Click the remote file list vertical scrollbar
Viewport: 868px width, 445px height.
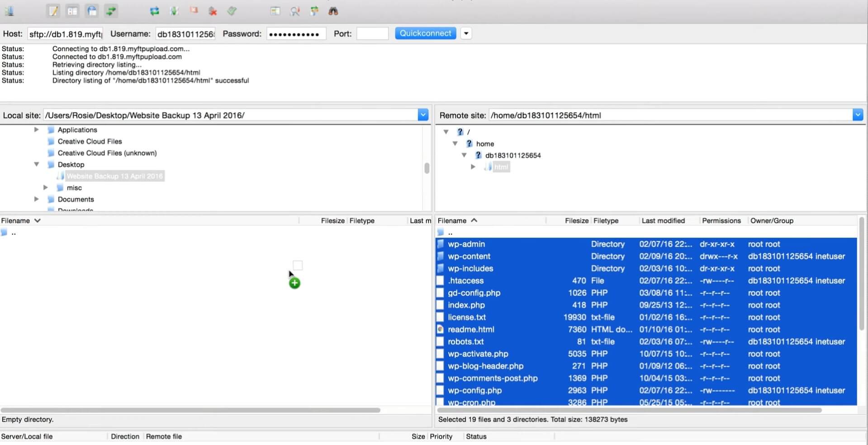click(862, 274)
